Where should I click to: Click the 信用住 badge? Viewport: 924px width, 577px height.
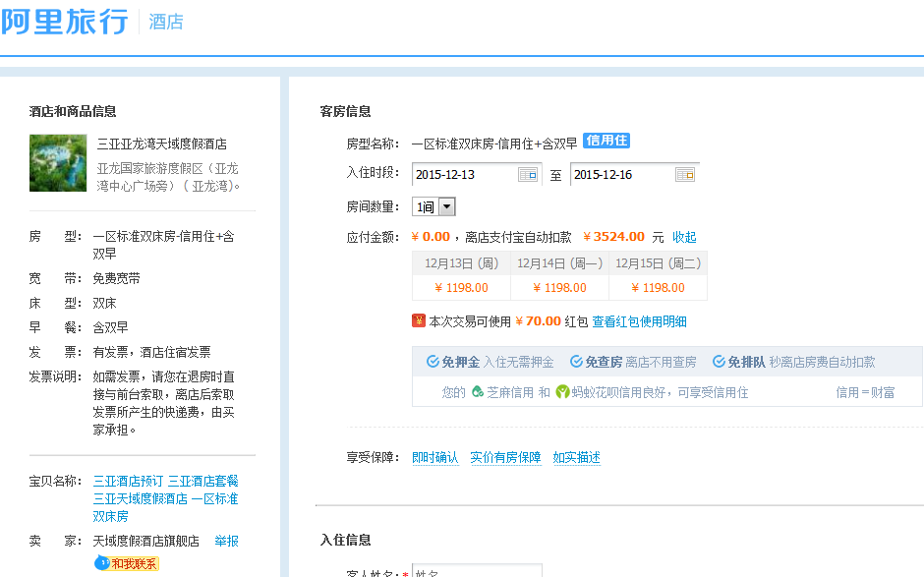pyautogui.click(x=606, y=141)
